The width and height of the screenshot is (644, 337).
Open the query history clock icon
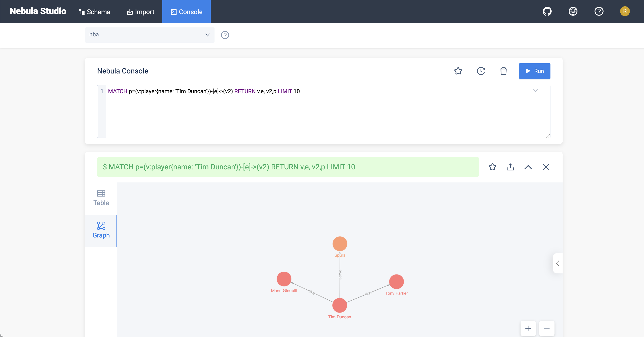(481, 71)
